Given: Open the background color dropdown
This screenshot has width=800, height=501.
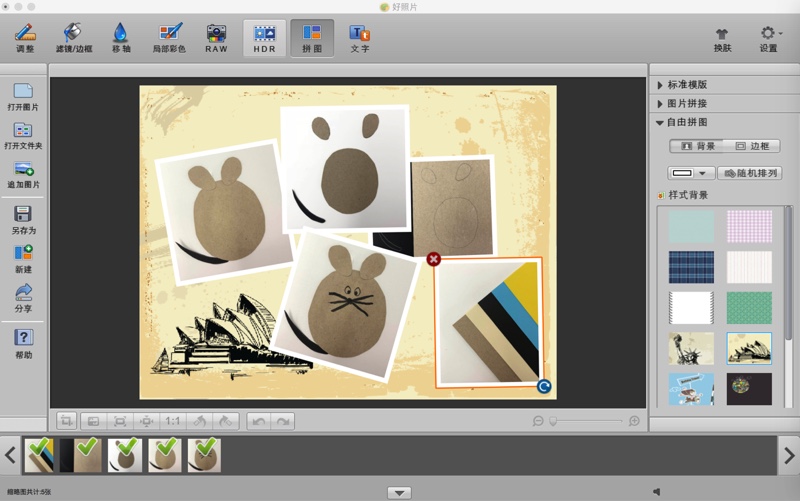Looking at the screenshot, I should coord(690,173).
